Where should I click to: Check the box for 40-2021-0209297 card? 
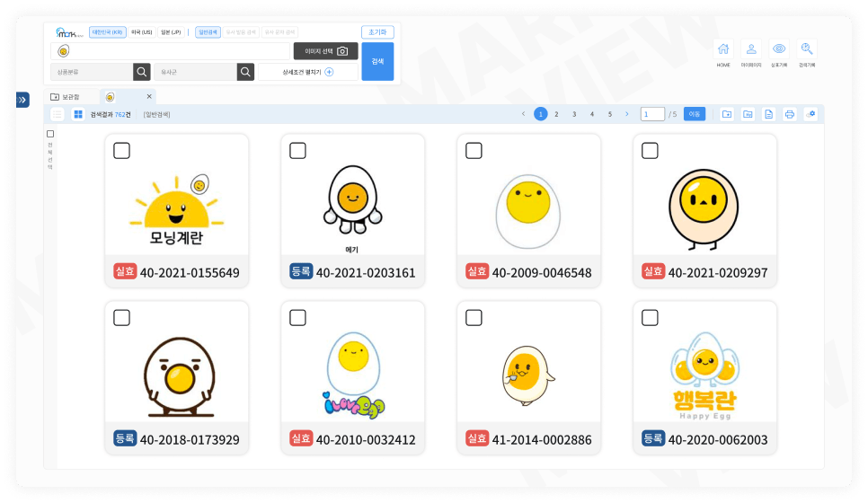click(x=650, y=151)
